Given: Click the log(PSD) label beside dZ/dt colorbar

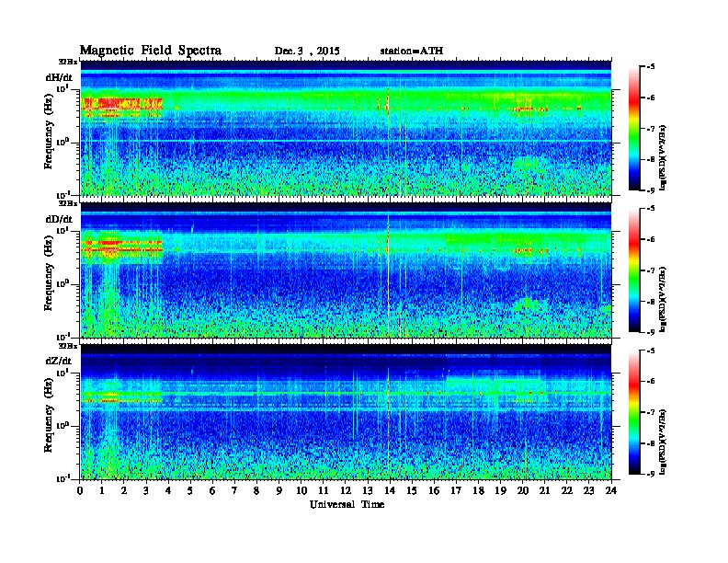Looking at the screenshot, I should [663, 442].
